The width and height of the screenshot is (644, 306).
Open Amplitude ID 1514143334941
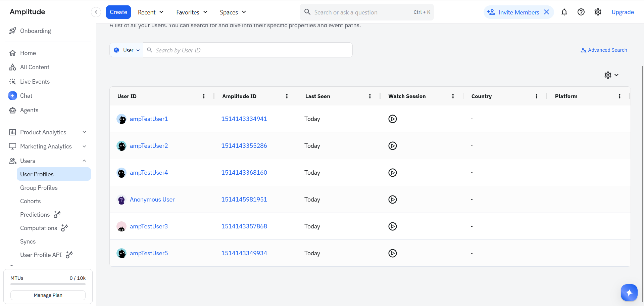coord(244,119)
